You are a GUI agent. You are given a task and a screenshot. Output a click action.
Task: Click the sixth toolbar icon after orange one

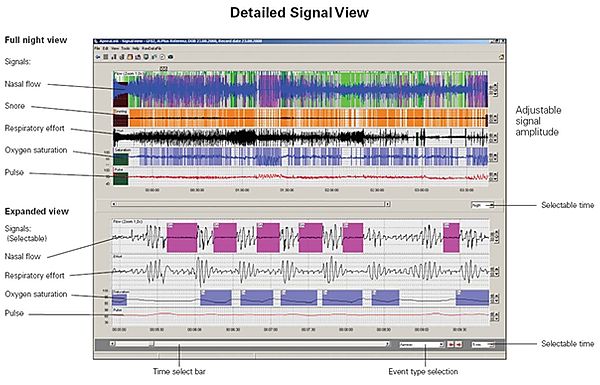coord(138,57)
